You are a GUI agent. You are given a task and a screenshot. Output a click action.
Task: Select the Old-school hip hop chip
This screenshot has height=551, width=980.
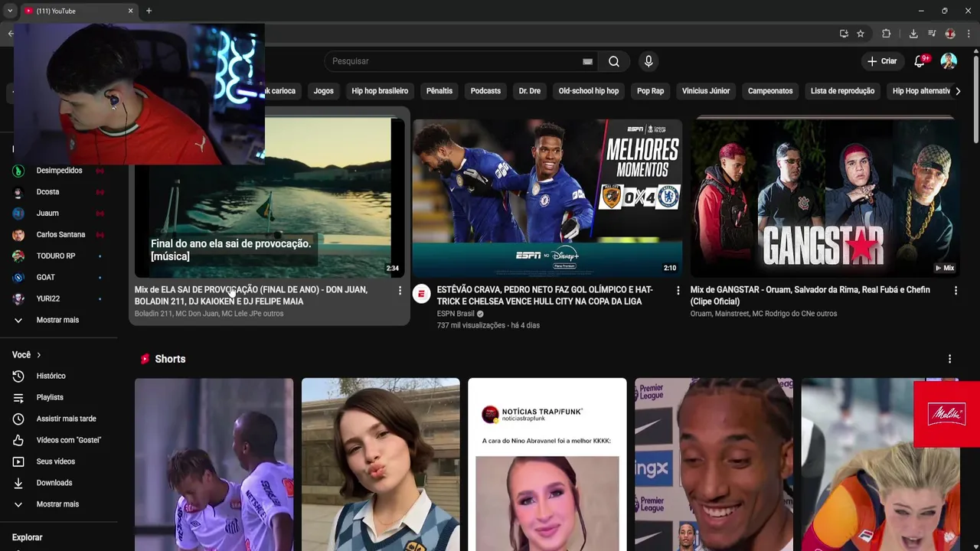[x=589, y=91]
